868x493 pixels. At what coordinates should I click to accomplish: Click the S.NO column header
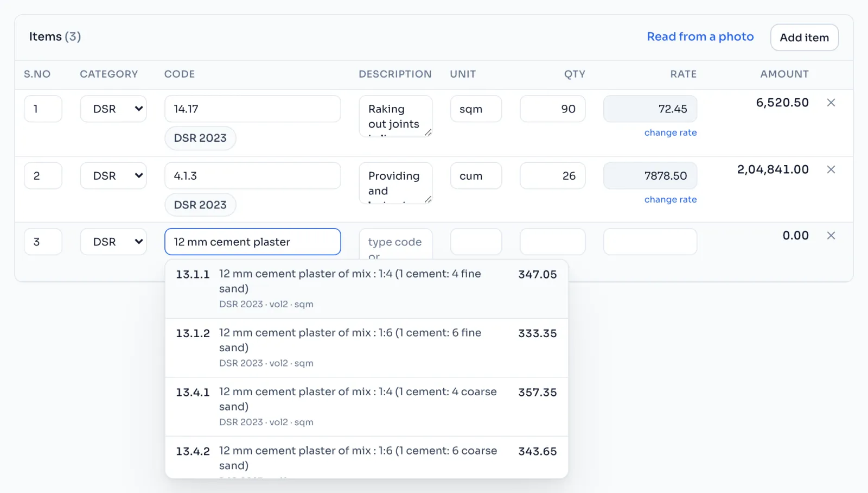(x=37, y=74)
